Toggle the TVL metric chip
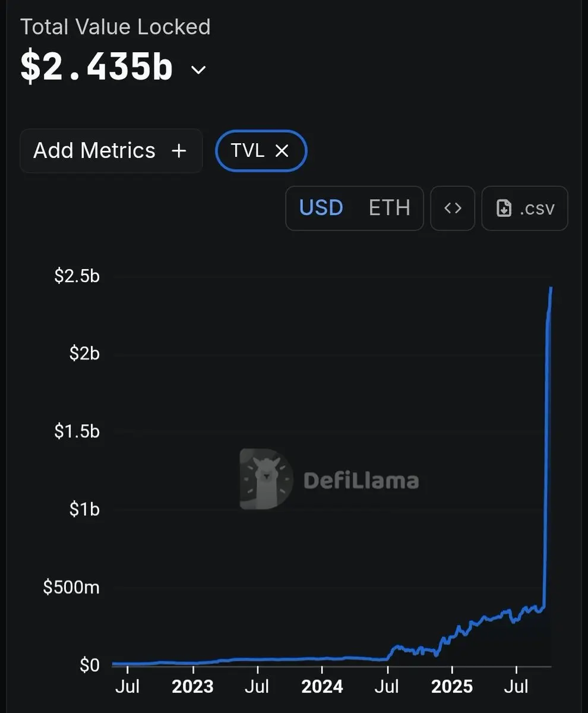The width and height of the screenshot is (588, 713). [261, 151]
